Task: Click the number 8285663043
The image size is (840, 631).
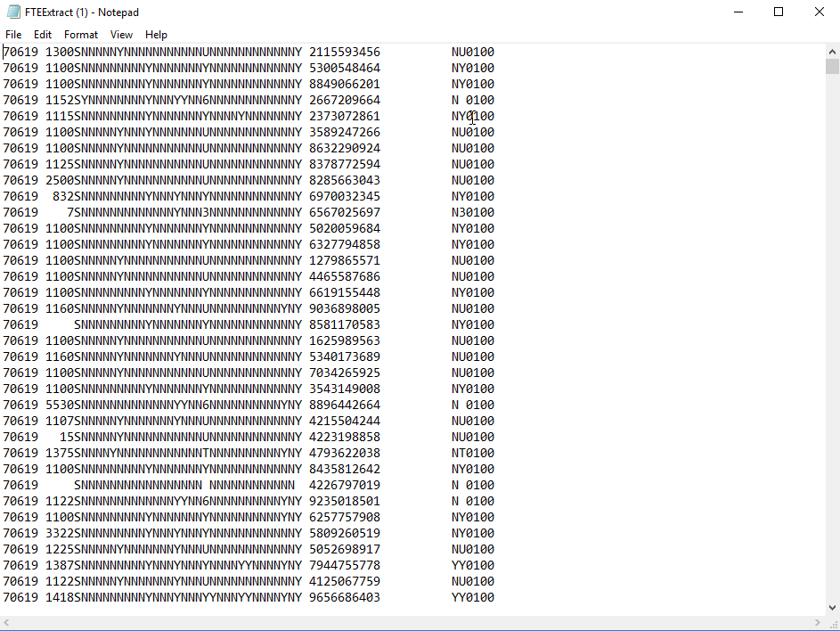Action: [345, 181]
